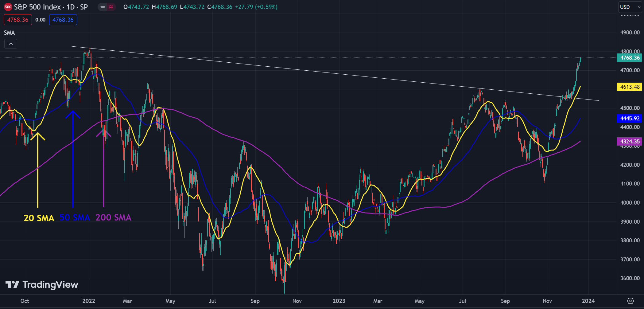Open the USD currency dropdown
Viewport: 644px width, 309px height.
click(x=630, y=7)
